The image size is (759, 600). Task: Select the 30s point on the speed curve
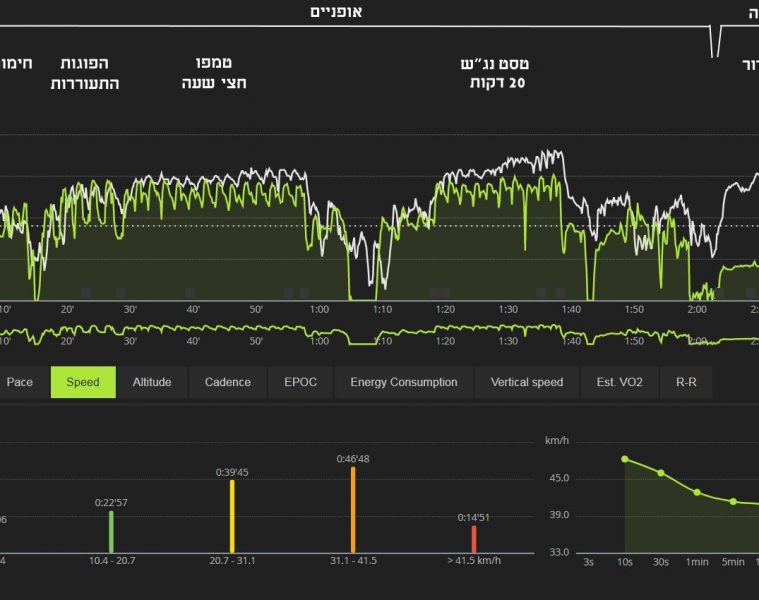(x=661, y=473)
